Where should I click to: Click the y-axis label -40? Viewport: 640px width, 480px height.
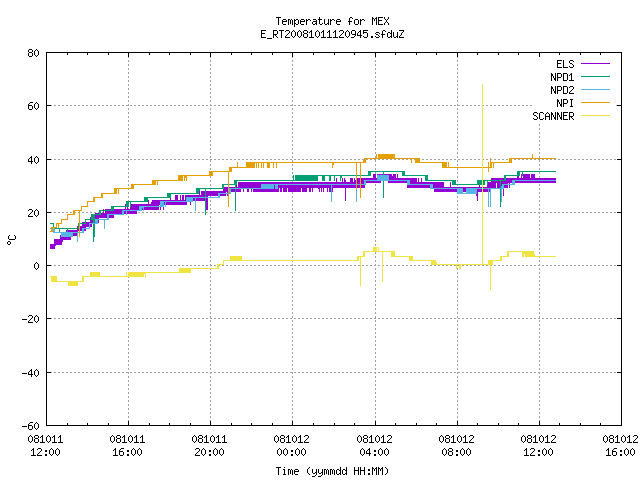[x=31, y=373]
